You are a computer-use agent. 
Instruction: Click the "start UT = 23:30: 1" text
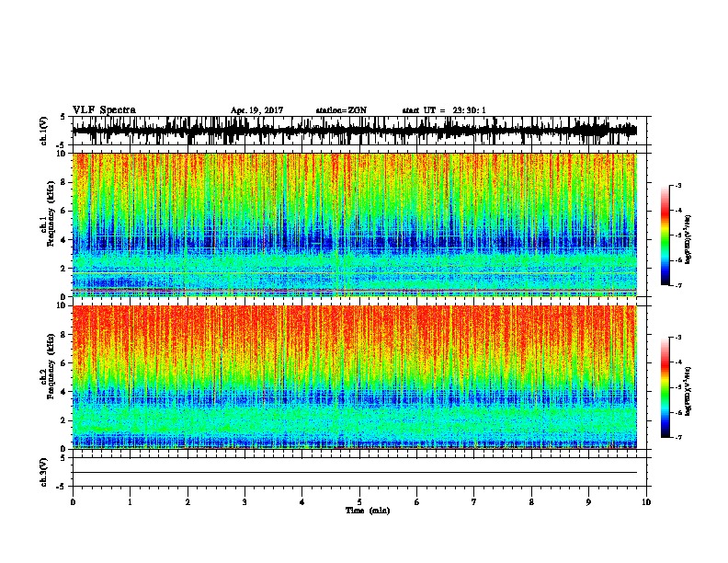tap(444, 110)
